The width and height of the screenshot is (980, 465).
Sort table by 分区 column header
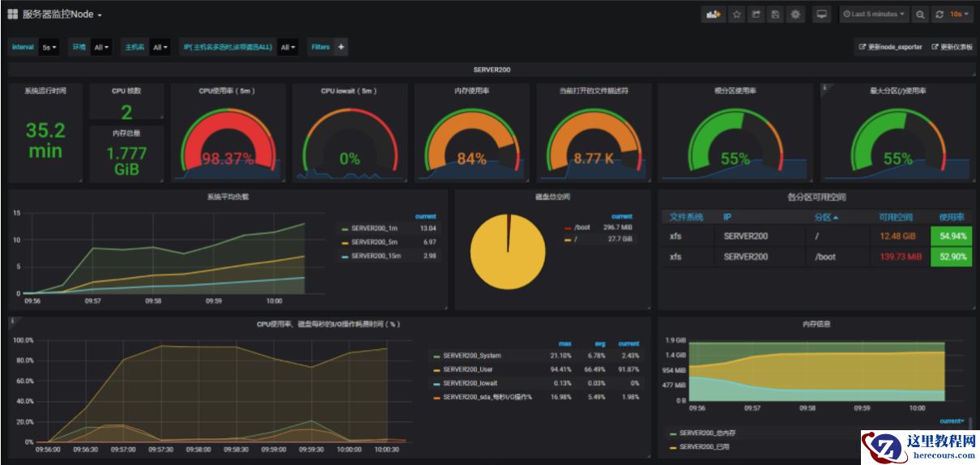coord(826,217)
